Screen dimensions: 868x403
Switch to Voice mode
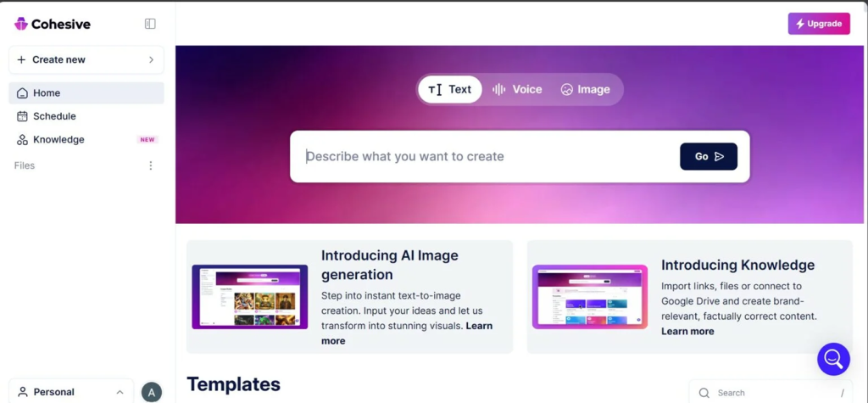tap(517, 89)
